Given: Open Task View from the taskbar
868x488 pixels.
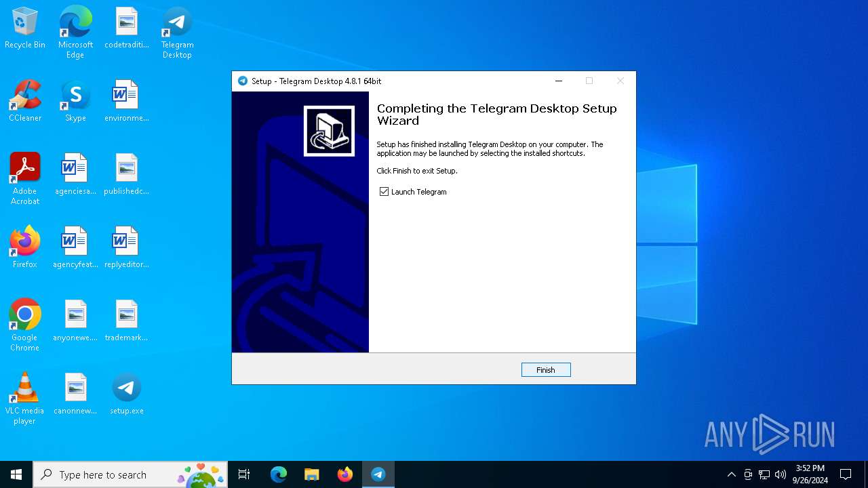Looking at the screenshot, I should point(244,474).
